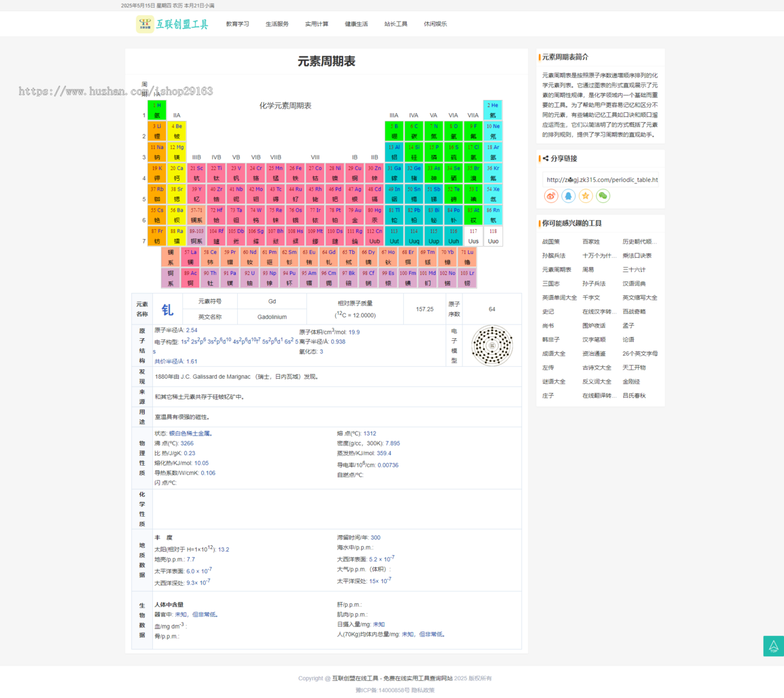The image size is (784, 698).
Task: Select copper (29 Cu) element cell
Action: (355, 172)
